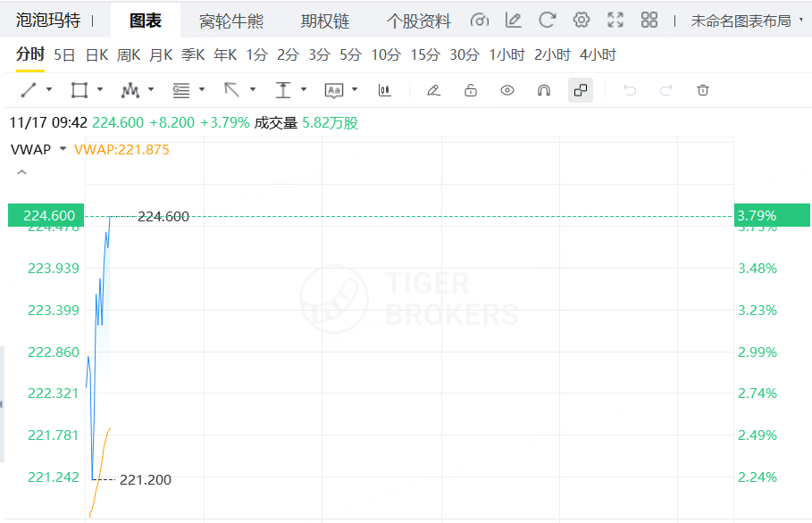The height and width of the screenshot is (523, 812).
Task: Select the 季K timeframe
Action: click(193, 54)
